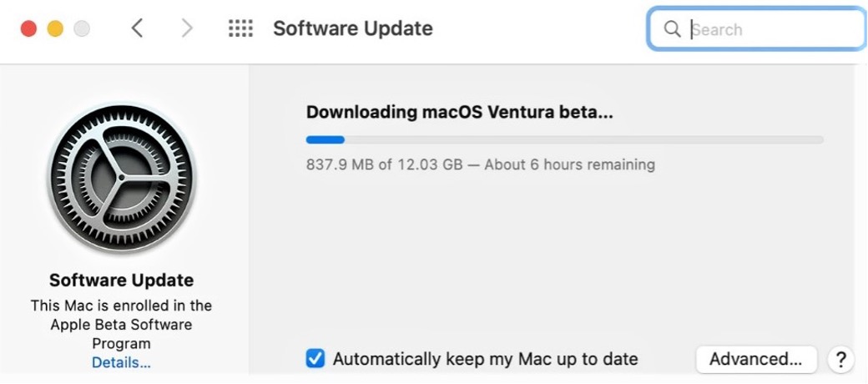Viewport: 868px width, 384px height.
Task: Click the large Software Update gear icon
Action: 121,179
